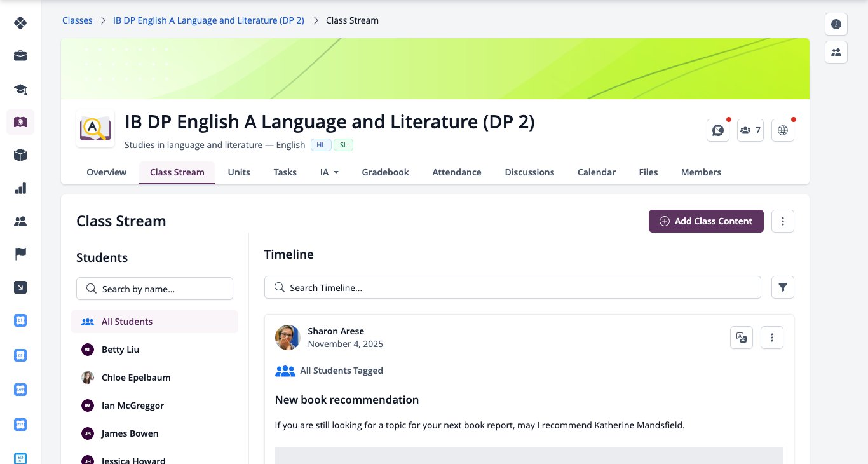Select All Students in the students list
This screenshot has height=464, width=868.
coord(154,322)
